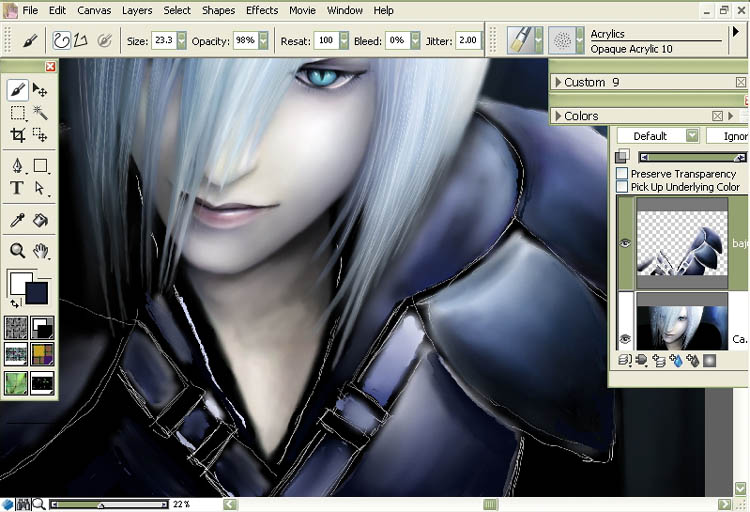The height and width of the screenshot is (512, 750).
Task: Select the Rectangular Shape tool
Action: click(x=41, y=166)
